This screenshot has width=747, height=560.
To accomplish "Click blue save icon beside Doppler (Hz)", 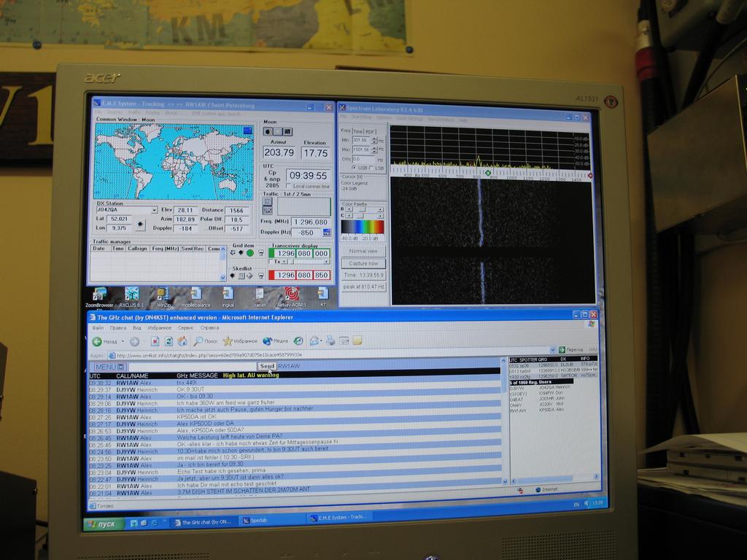I will [326, 233].
